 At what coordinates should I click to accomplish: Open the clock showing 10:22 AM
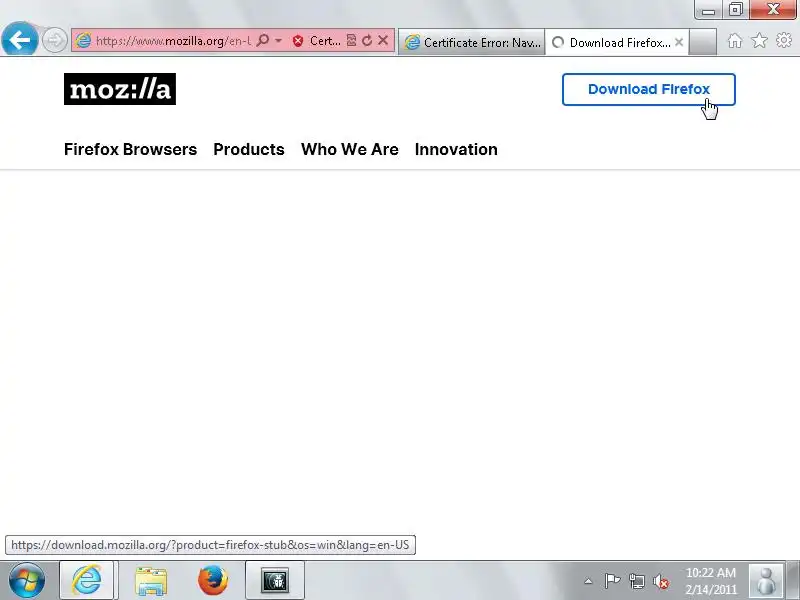(711, 581)
